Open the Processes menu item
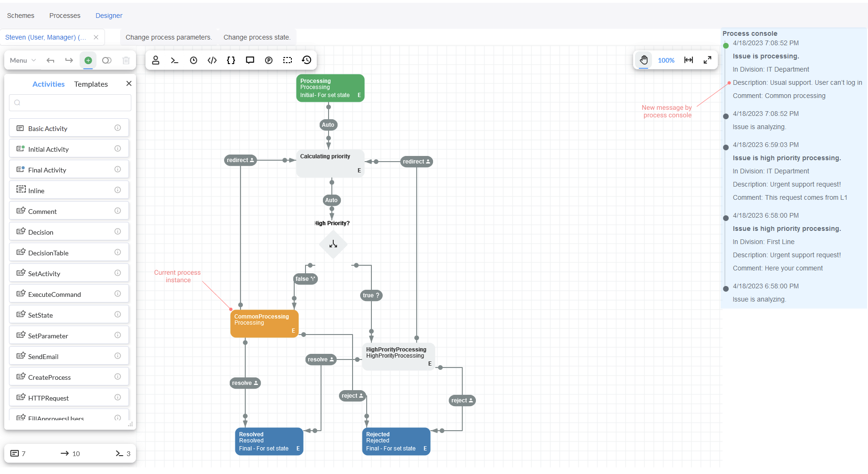This screenshot has height=474, width=868. [65, 16]
